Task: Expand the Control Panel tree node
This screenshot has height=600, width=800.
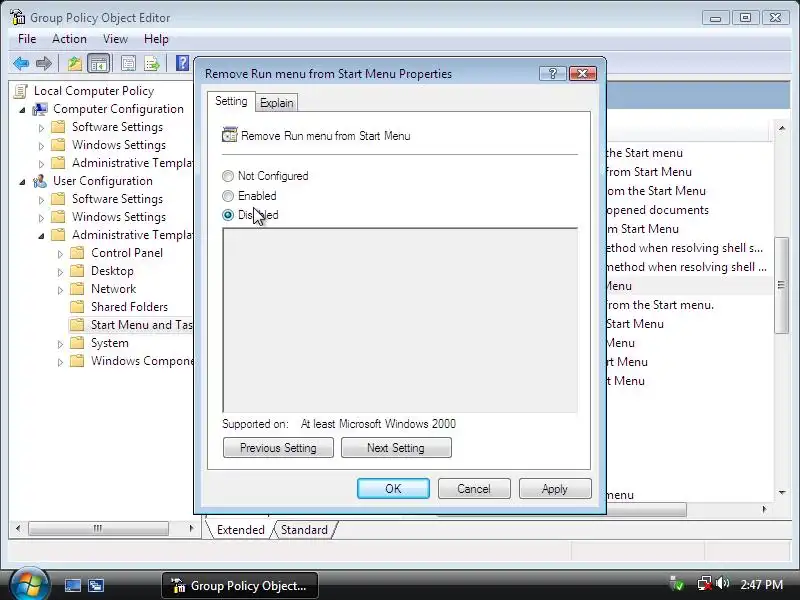Action: [x=60, y=254]
